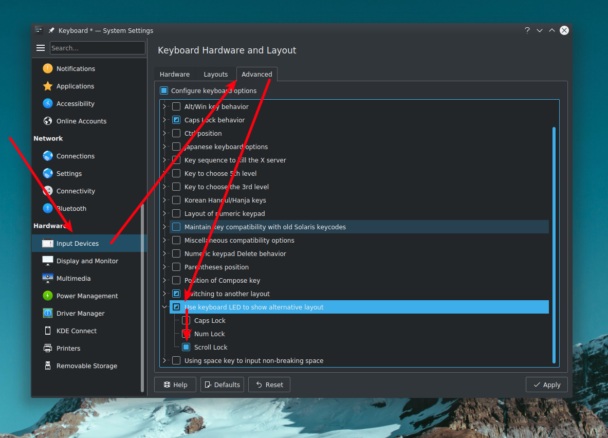Check Alt/Win key behavior box
Viewport: 608px width, 438px height.
(176, 106)
